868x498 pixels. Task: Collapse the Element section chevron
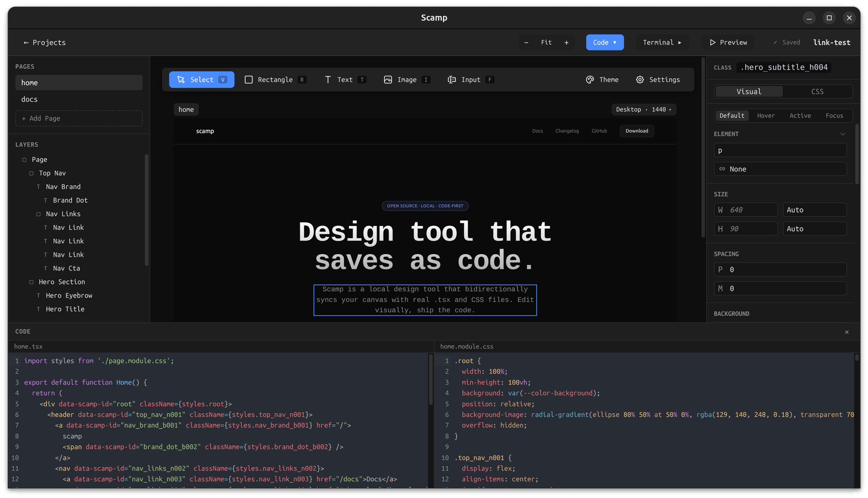843,134
